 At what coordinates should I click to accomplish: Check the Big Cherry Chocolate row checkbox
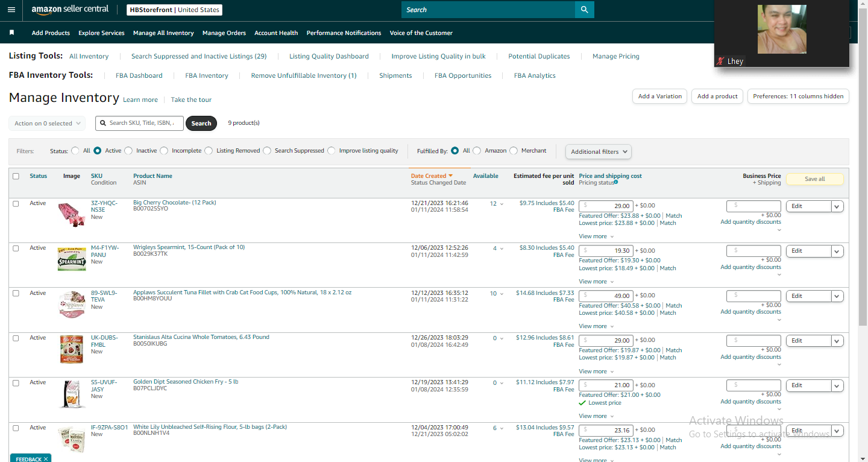tap(16, 203)
